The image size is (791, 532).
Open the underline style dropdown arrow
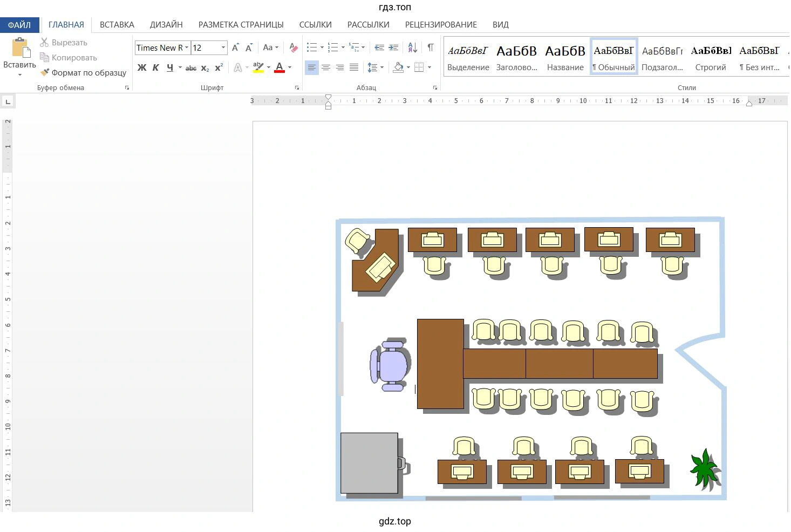coord(180,67)
